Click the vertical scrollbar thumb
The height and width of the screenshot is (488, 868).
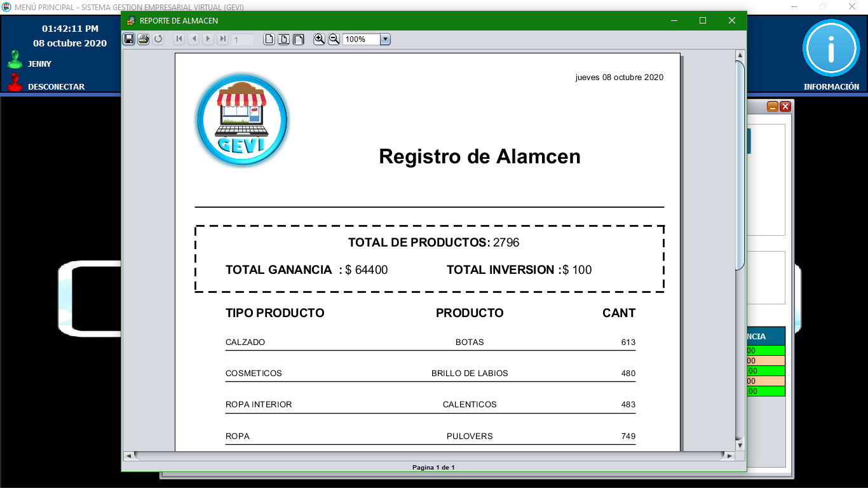(x=740, y=165)
